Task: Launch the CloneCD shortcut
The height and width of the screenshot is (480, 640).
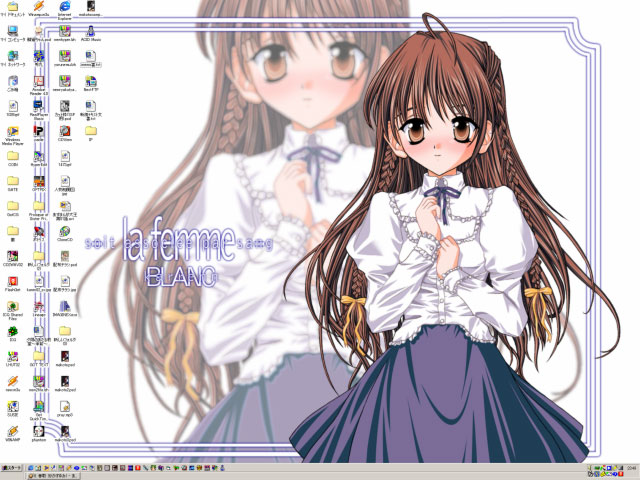Action: pyautogui.click(x=64, y=231)
